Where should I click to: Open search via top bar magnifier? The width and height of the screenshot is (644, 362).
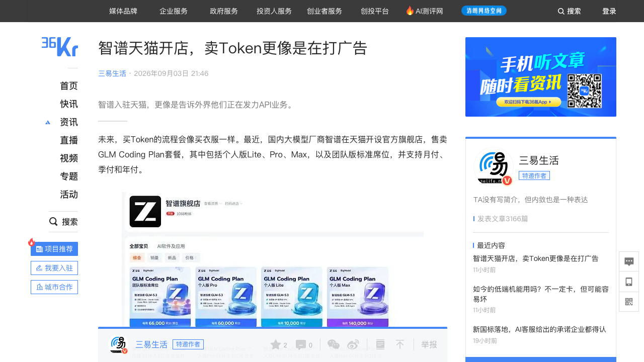(x=561, y=11)
